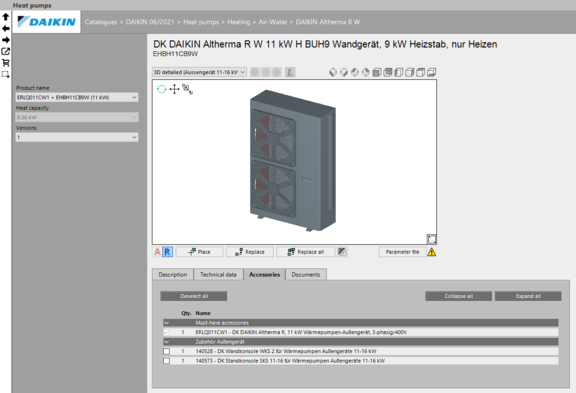This screenshot has width=576, height=393.
Task: Click the rotate view icon in 3D viewer
Action: point(161,89)
